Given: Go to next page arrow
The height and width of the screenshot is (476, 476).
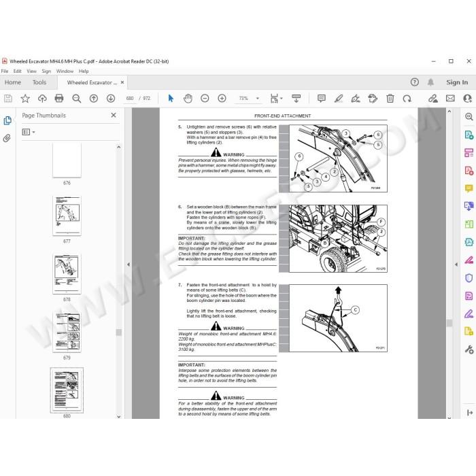Looking at the screenshot, I should (111, 99).
